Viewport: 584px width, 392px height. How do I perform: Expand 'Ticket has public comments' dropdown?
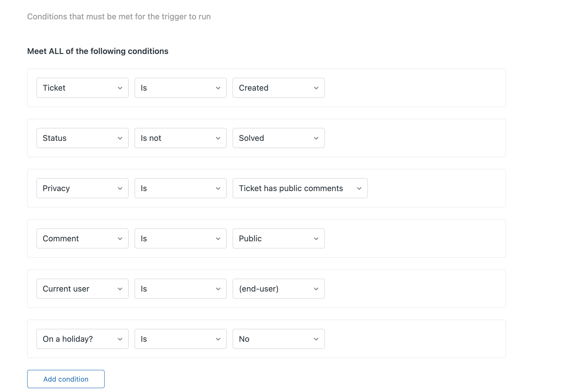pos(300,188)
